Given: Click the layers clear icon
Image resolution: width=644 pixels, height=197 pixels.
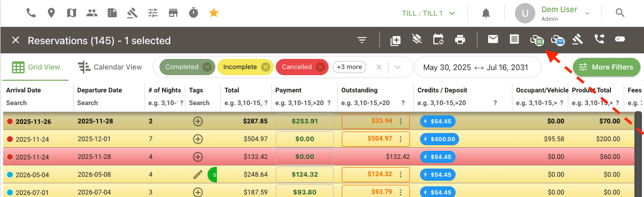Looking at the screenshot, I should (x=417, y=39).
